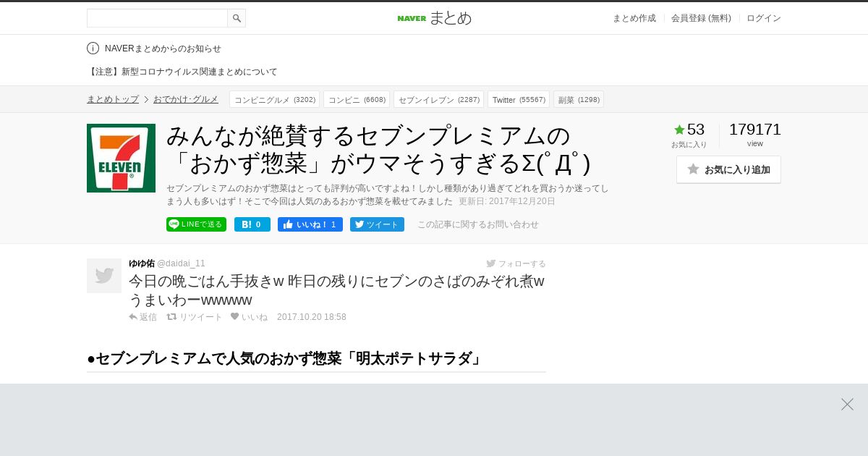868x456 pixels.
Task: Select the Twitter (55567) tag
Action: coord(519,99)
